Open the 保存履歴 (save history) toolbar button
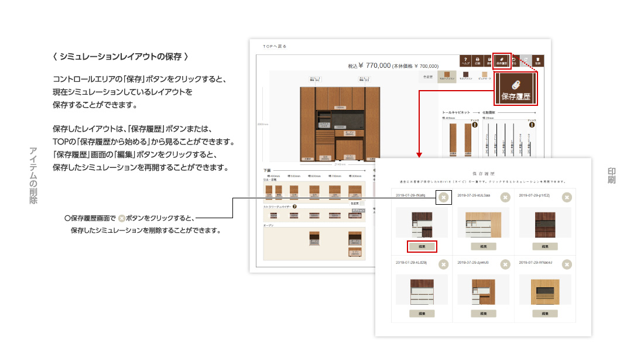Screen dimensions: 644x351 click(502, 60)
